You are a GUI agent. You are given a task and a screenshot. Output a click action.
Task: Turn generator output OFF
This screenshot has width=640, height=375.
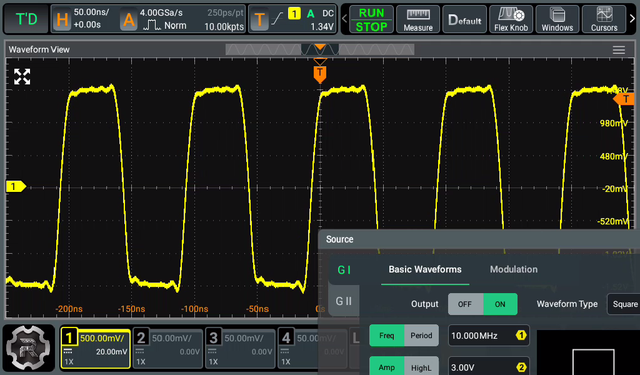(465, 304)
